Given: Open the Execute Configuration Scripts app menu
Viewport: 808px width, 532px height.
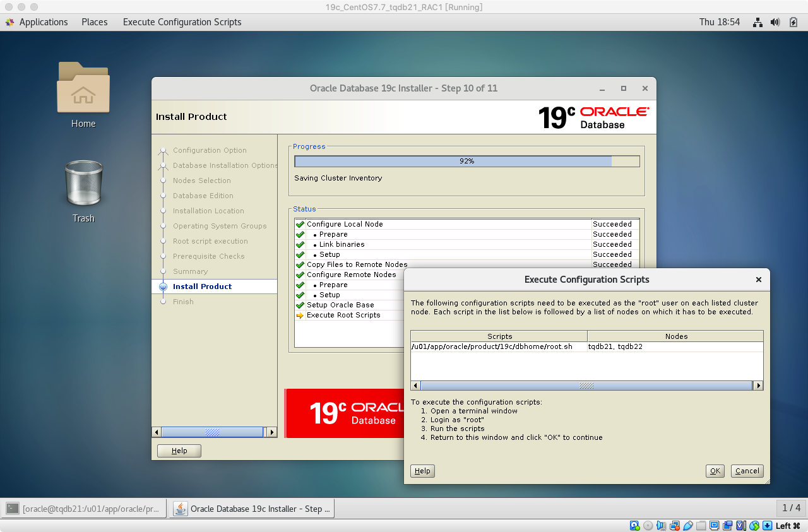Looking at the screenshot, I should [182, 22].
